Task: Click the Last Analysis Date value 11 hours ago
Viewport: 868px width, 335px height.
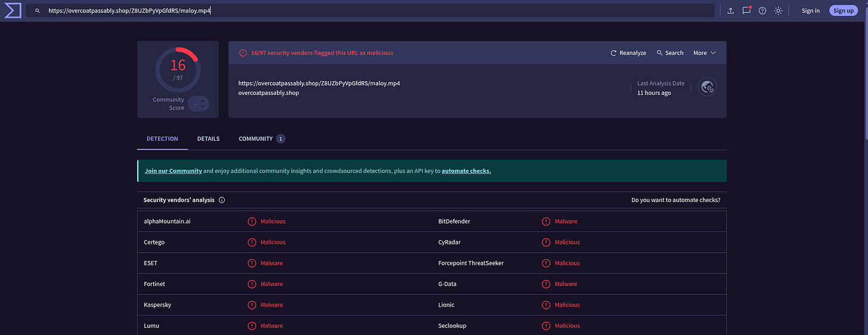Action: (x=654, y=93)
